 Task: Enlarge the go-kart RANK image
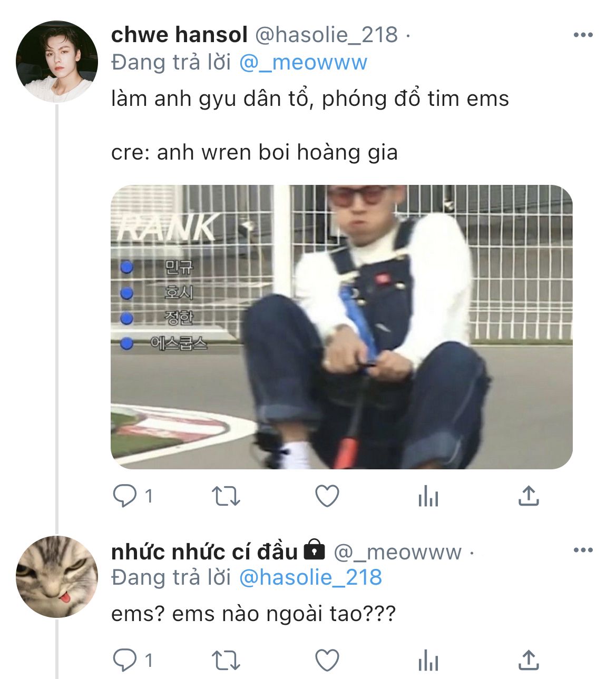click(x=341, y=327)
